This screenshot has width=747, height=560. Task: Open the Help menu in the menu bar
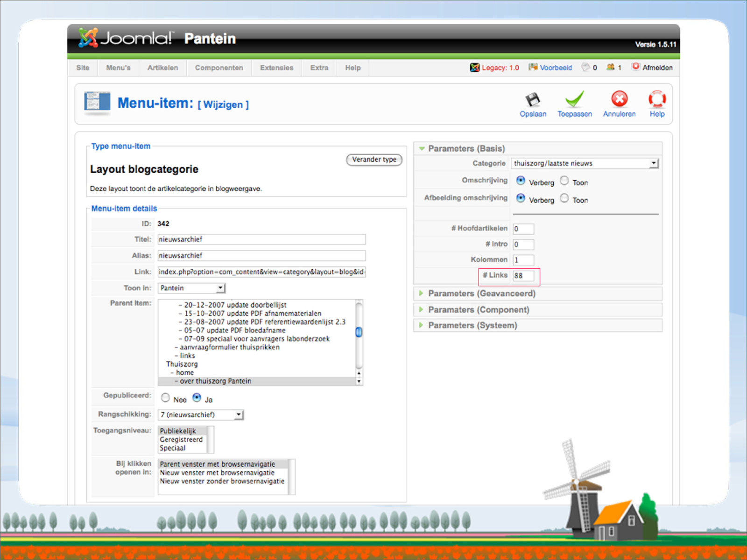pyautogui.click(x=353, y=68)
